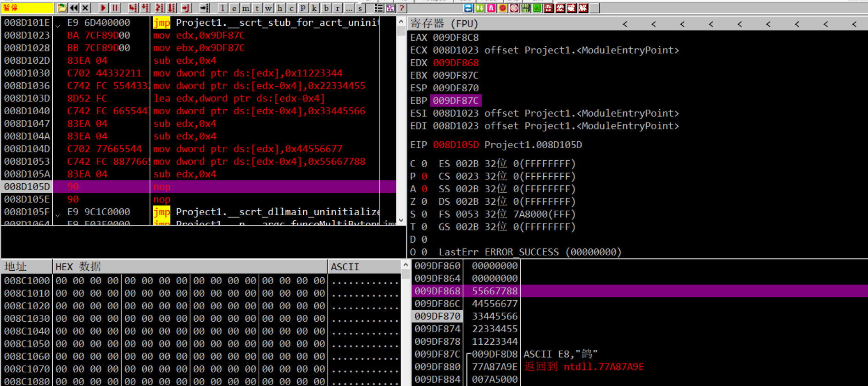Viewport: 868px width, 386px height.
Task: Click the hex dump pane scroll-up arrow
Action: pyautogui.click(x=406, y=265)
